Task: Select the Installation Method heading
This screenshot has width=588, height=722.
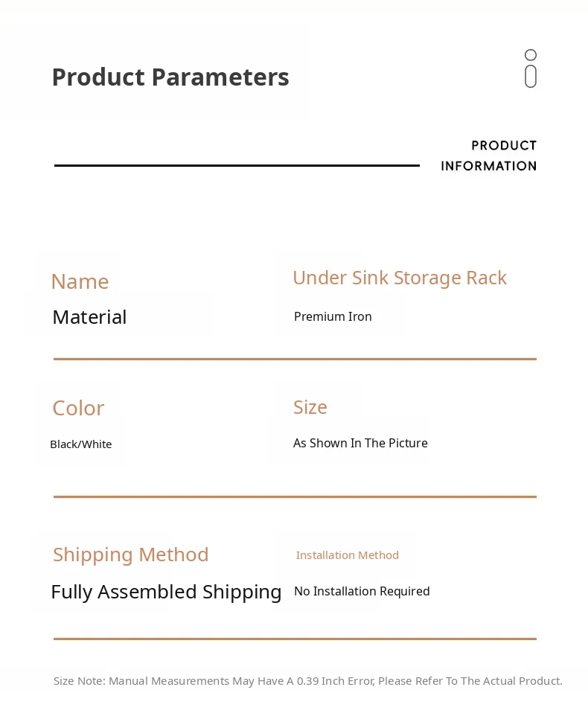Action: 347,555
